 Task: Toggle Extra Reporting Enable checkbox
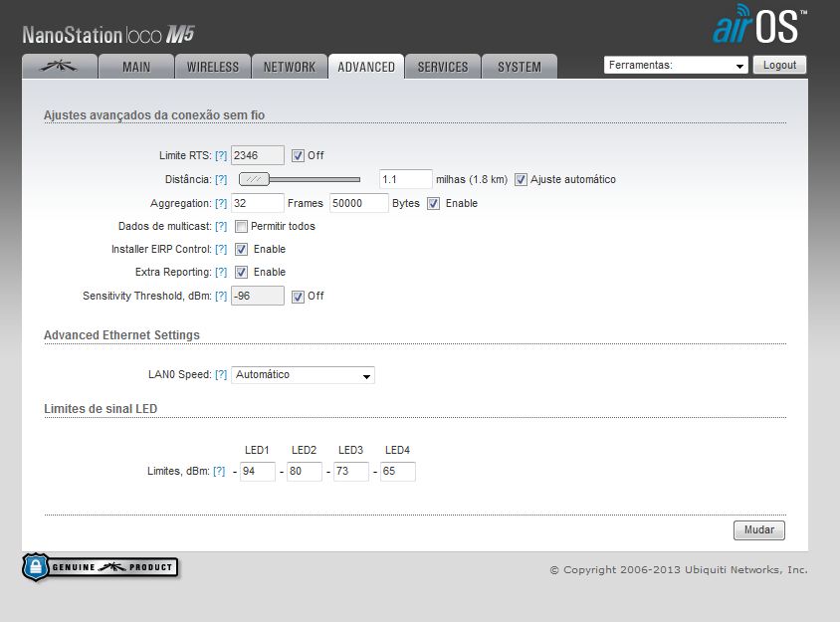tap(241, 273)
